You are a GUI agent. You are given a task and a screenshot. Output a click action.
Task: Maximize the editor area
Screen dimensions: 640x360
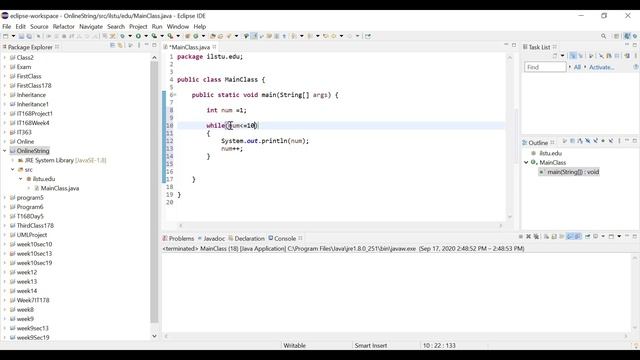coord(514,45)
